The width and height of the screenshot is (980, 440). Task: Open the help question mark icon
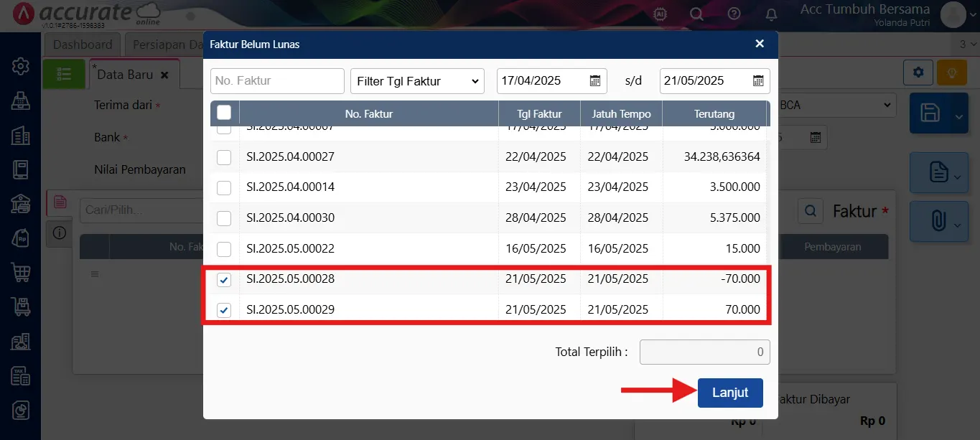tap(734, 14)
